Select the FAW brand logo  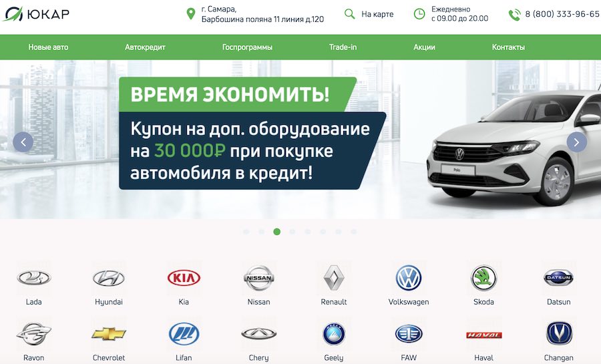(x=409, y=334)
